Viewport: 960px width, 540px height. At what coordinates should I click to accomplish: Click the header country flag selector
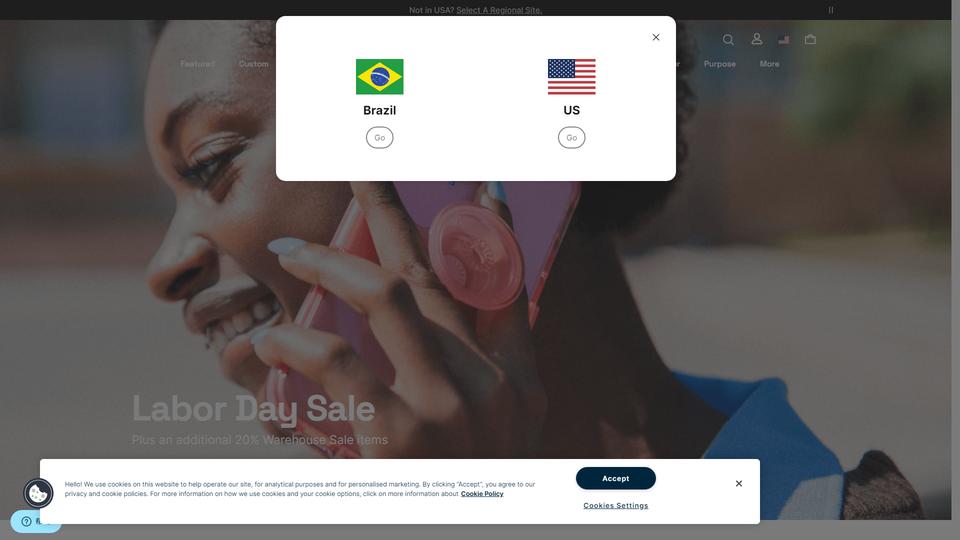click(x=784, y=40)
